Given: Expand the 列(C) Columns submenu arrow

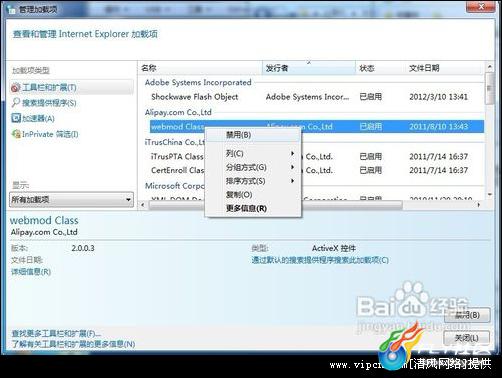Looking at the screenshot, I should (x=292, y=153).
